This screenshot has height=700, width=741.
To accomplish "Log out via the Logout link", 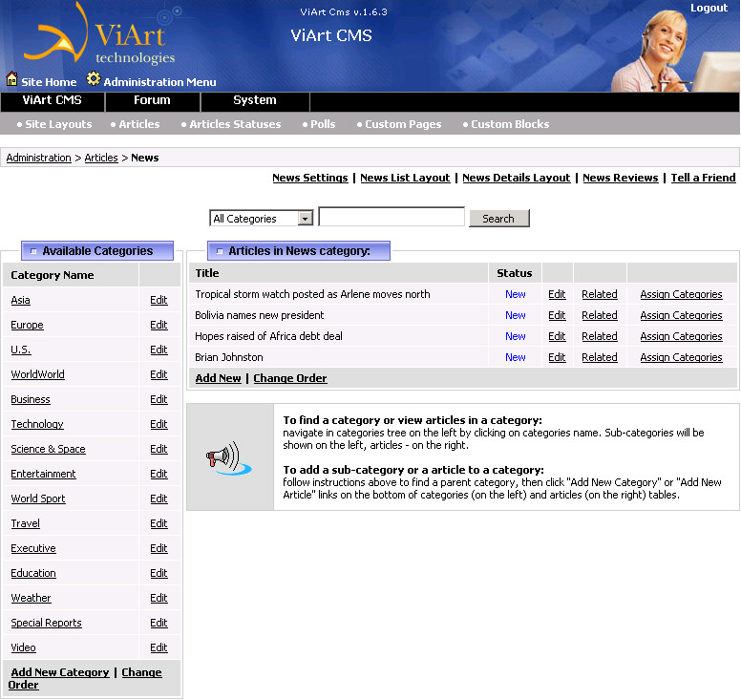I will [x=709, y=8].
